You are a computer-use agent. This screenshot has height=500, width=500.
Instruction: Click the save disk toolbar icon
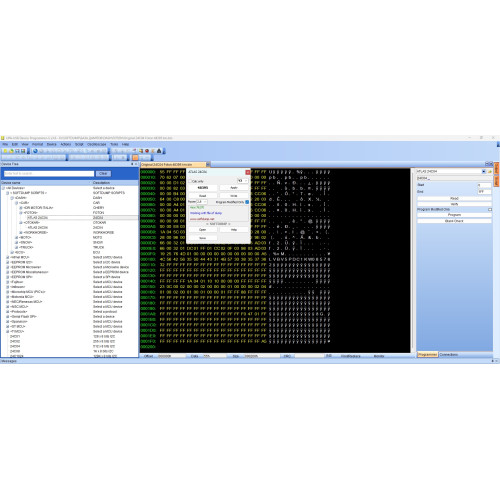[x=23, y=151]
